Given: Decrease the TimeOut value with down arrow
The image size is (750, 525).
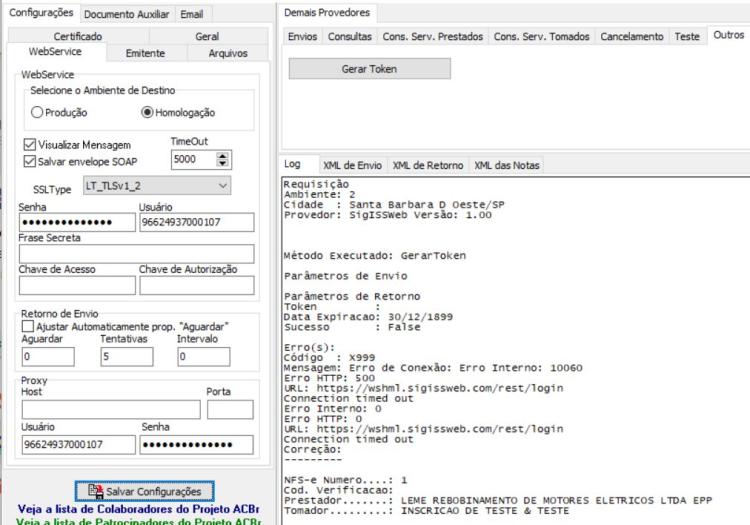Looking at the screenshot, I should (222, 163).
